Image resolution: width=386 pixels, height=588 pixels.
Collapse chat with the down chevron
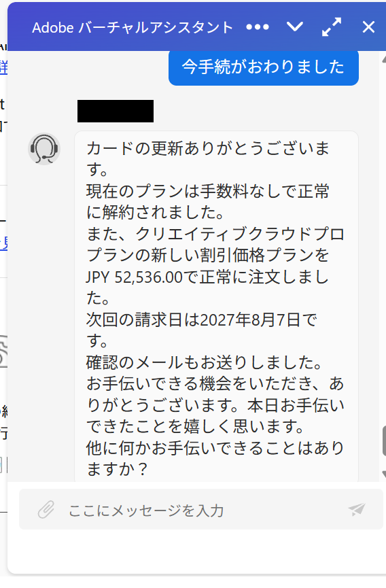point(294,27)
